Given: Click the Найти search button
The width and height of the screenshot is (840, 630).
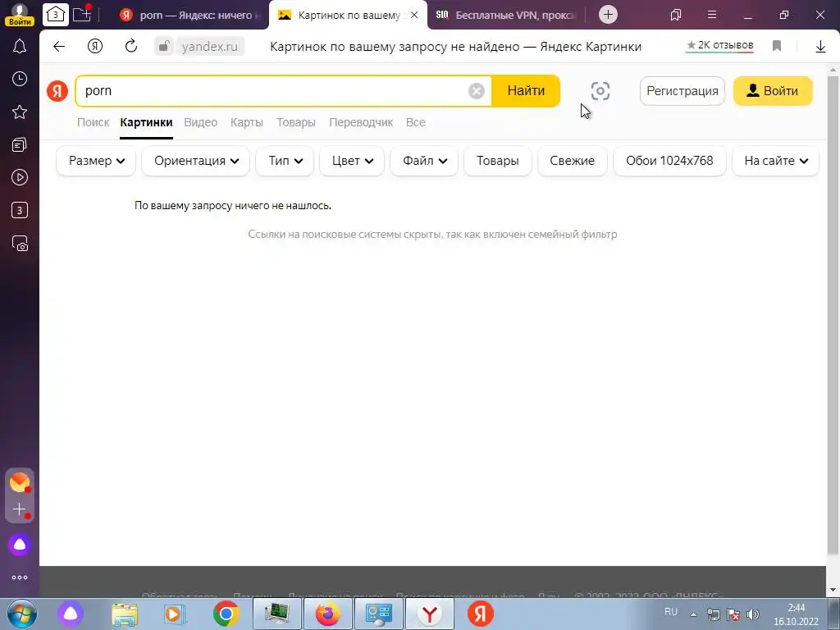Looking at the screenshot, I should (526, 91).
